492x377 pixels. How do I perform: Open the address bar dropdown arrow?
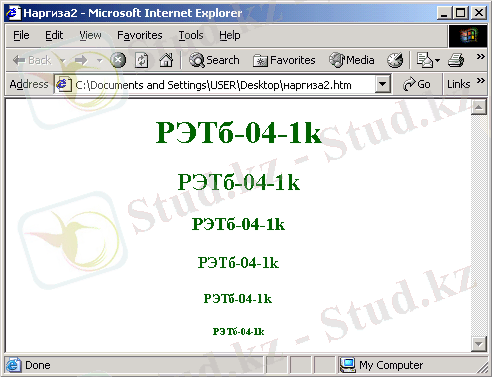(x=383, y=84)
